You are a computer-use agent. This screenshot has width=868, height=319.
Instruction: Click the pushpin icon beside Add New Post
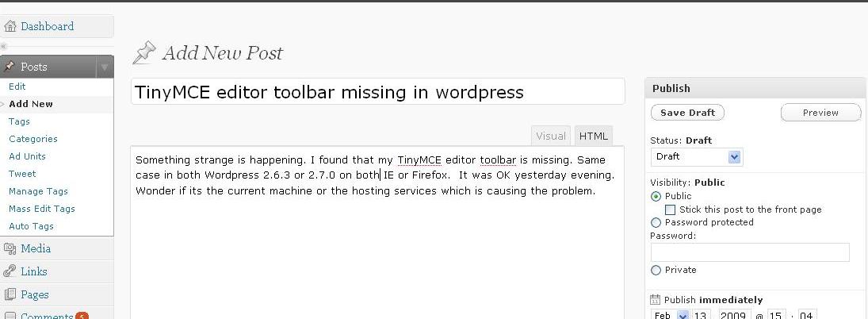143,53
